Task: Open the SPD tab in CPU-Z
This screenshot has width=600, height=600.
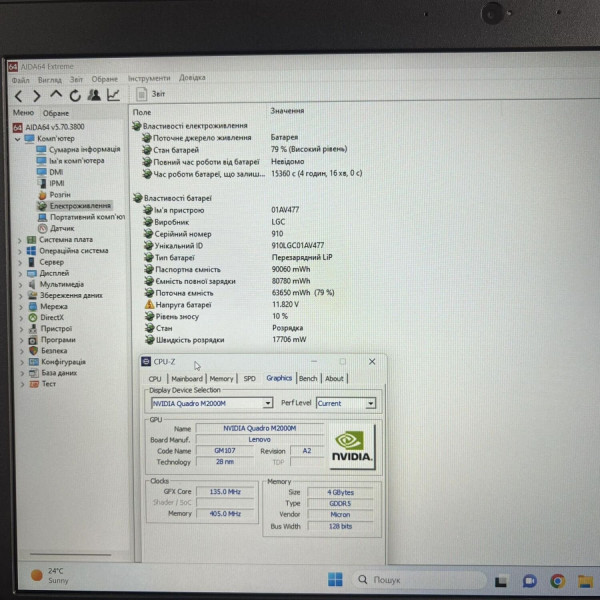Action: point(249,379)
